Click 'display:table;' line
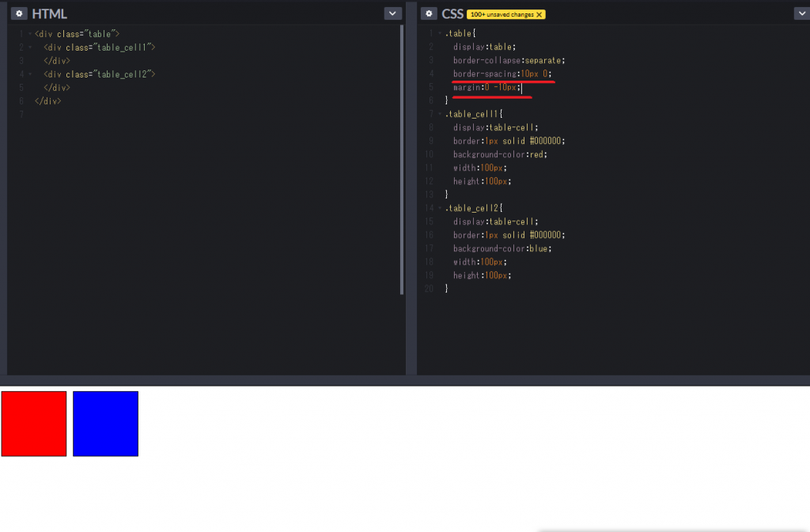The image size is (810, 532). [485, 47]
